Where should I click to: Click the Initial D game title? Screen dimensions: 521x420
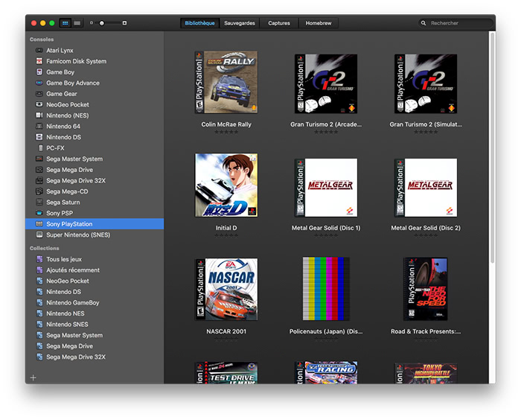[226, 228]
